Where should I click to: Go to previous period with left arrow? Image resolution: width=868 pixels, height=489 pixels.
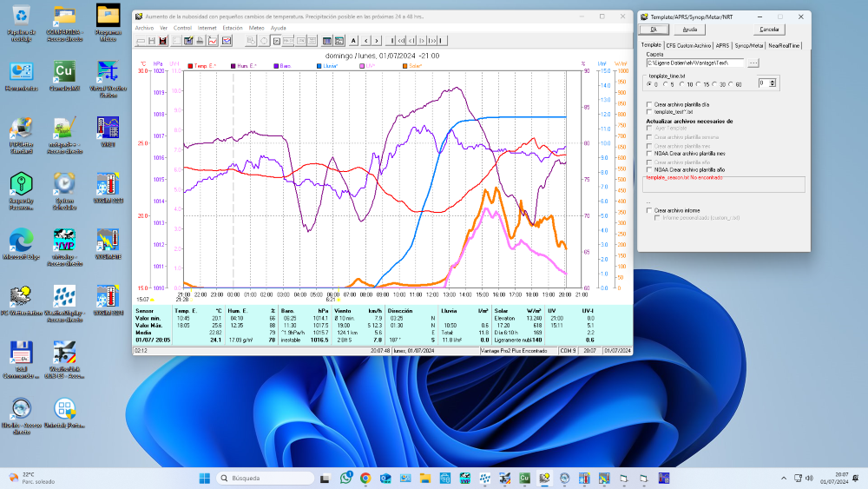[x=366, y=40]
